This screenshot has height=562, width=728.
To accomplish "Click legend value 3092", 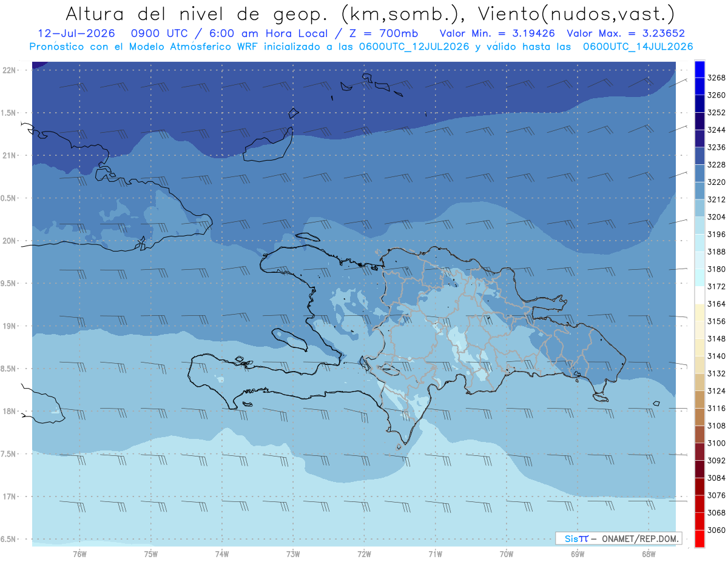I will [x=716, y=461].
